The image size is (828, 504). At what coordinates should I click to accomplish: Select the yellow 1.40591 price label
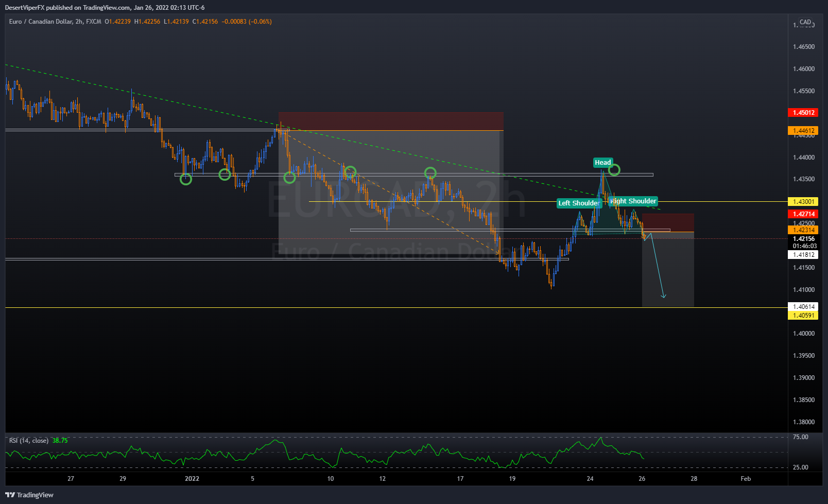803,315
